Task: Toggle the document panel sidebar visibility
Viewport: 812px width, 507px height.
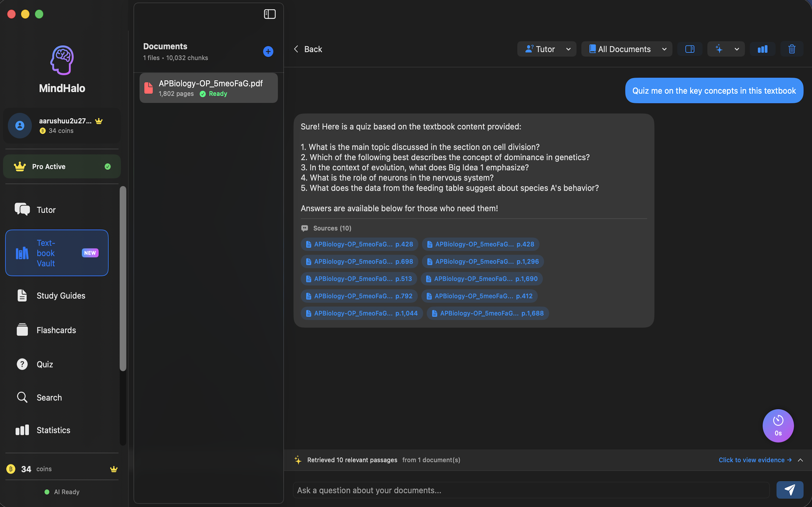Action: (269, 14)
